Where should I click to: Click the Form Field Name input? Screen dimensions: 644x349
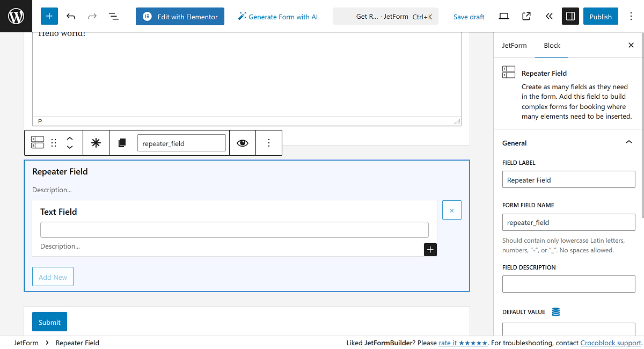(568, 222)
